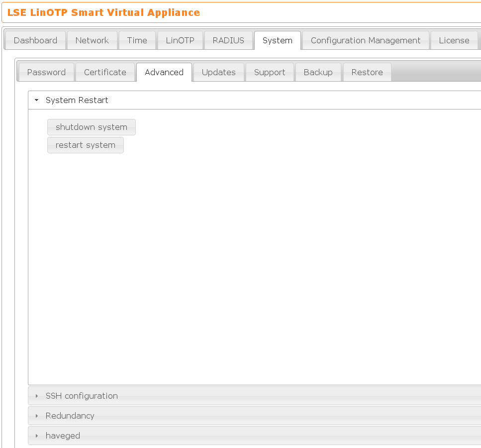This screenshot has height=448, width=481.
Task: Open the Support sub-tab
Action: pyautogui.click(x=270, y=72)
